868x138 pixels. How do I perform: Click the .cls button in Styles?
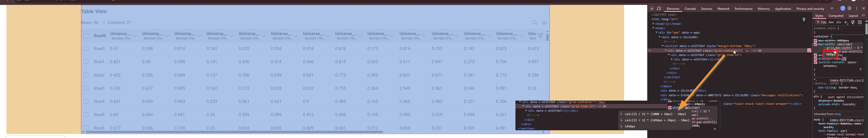coord(839,22)
